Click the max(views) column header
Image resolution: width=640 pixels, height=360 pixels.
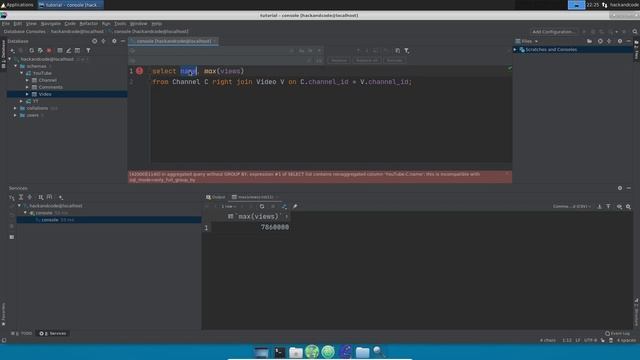point(259,216)
